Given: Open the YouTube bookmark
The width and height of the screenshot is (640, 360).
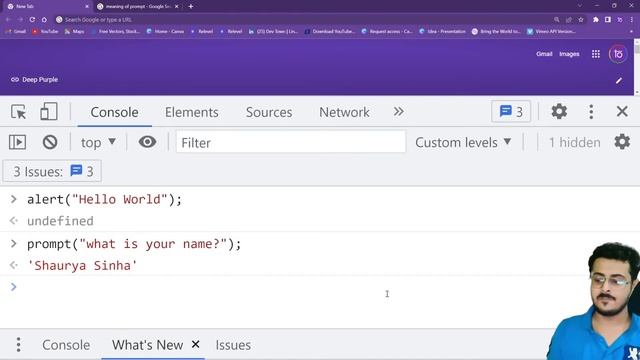Looking at the screenshot, I should (x=45, y=31).
